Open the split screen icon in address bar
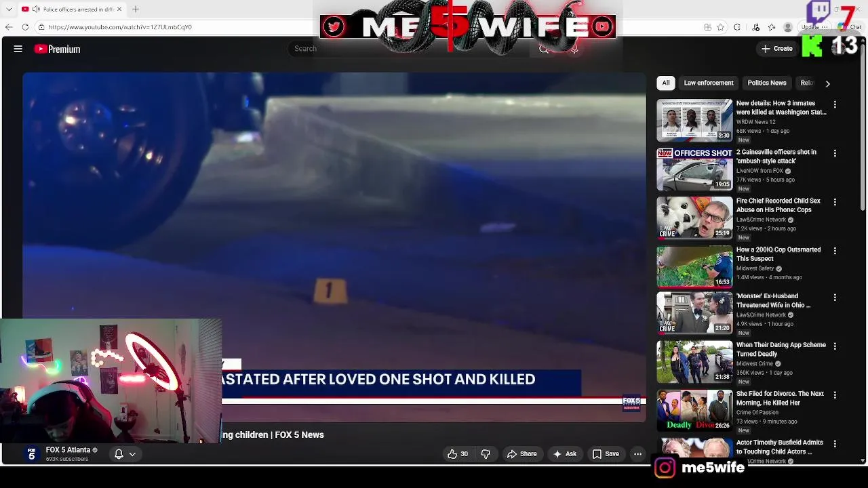Screen dimensions: 868x488 (707, 27)
